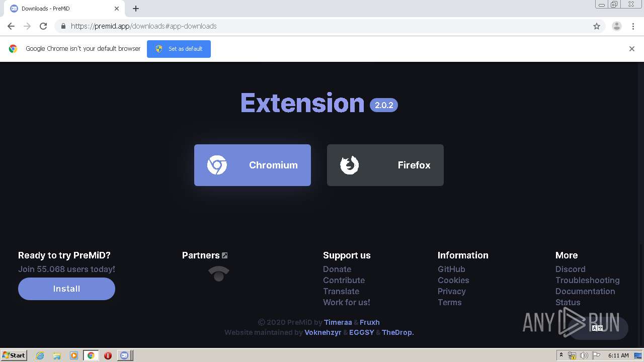This screenshot has height=362, width=644.
Task: Click the red Opera taskbar icon
Action: coord(108,355)
